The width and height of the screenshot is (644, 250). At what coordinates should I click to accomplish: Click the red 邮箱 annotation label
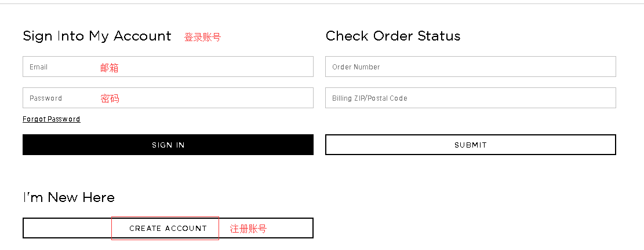[x=110, y=68]
